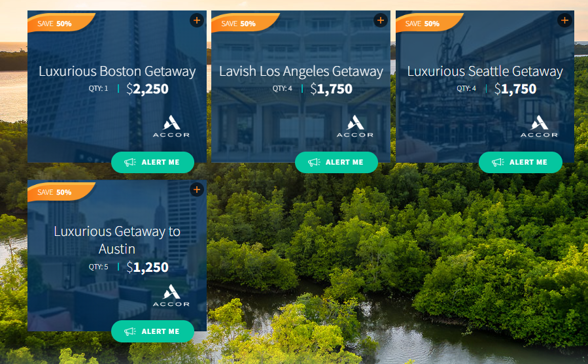
Task: Click Alert Me for Luxurious Boston Getaway
Action: (152, 162)
